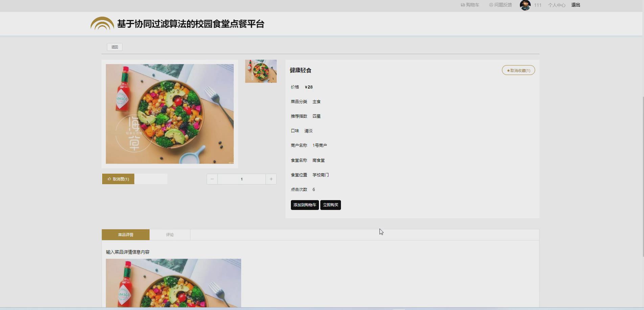The height and width of the screenshot is (310, 644).
Task: Open the 购物车 shopping cart link
Action: [470, 5]
